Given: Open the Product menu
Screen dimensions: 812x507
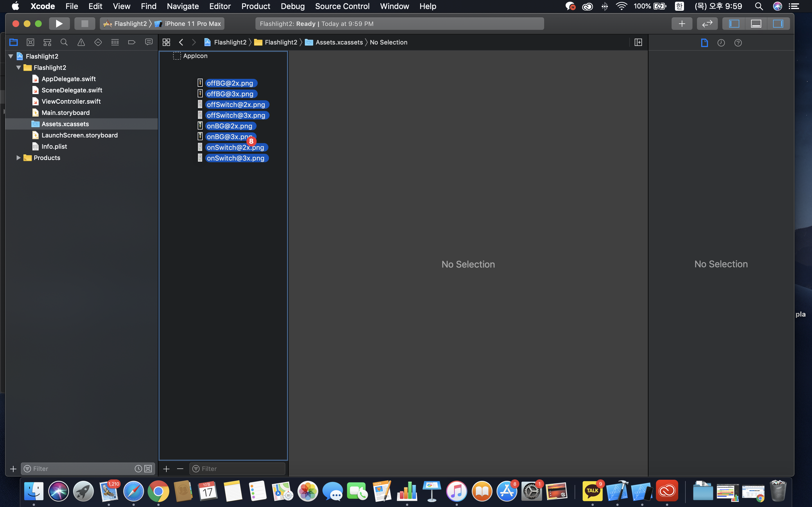Looking at the screenshot, I should [x=255, y=6].
